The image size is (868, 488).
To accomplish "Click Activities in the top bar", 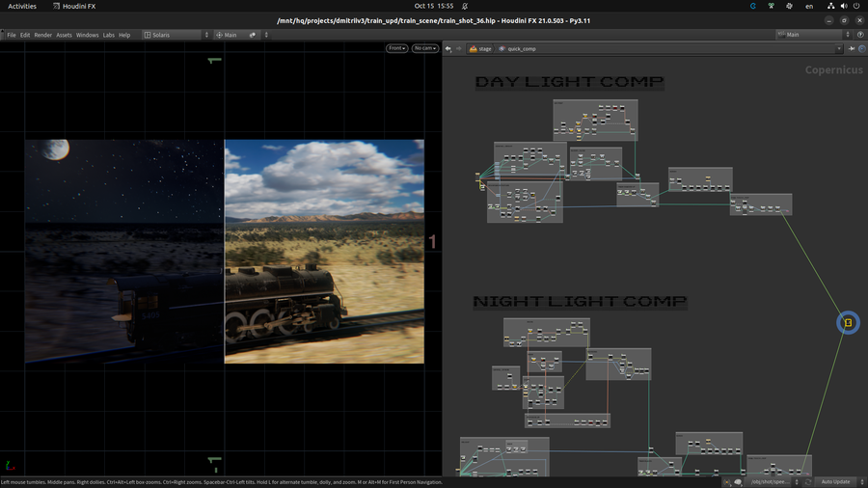I will 22,6.
